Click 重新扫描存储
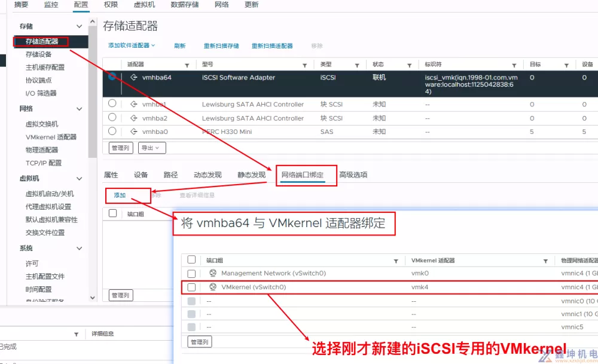This screenshot has height=364, width=598. (221, 46)
